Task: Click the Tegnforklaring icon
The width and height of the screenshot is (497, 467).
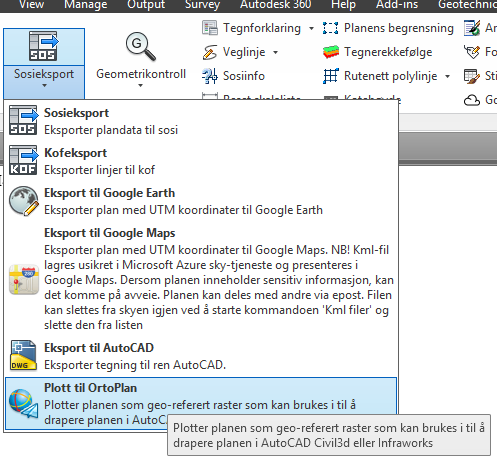Action: click(x=210, y=28)
